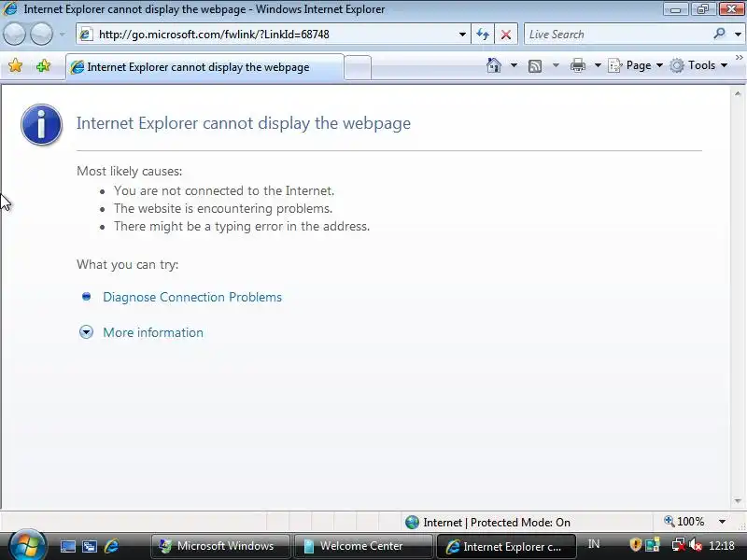Click the scrollbar up arrow
Viewport: 747px width, 560px height.
[x=738, y=94]
